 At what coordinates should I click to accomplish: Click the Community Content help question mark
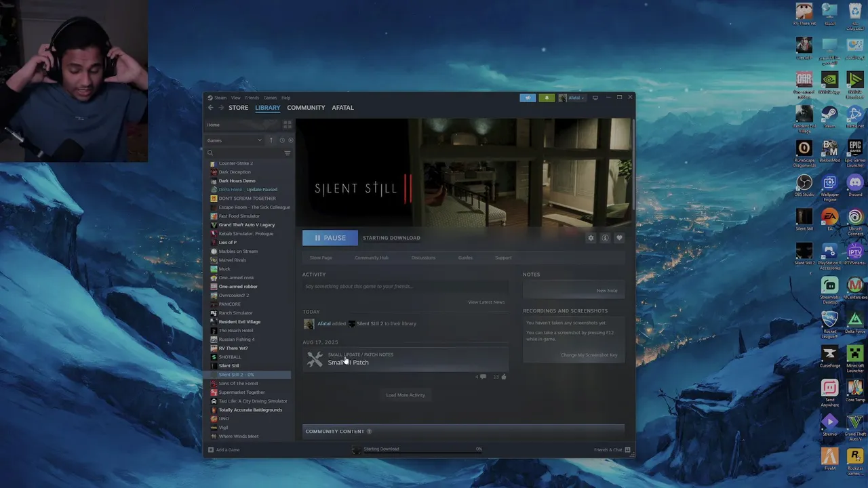[369, 431]
